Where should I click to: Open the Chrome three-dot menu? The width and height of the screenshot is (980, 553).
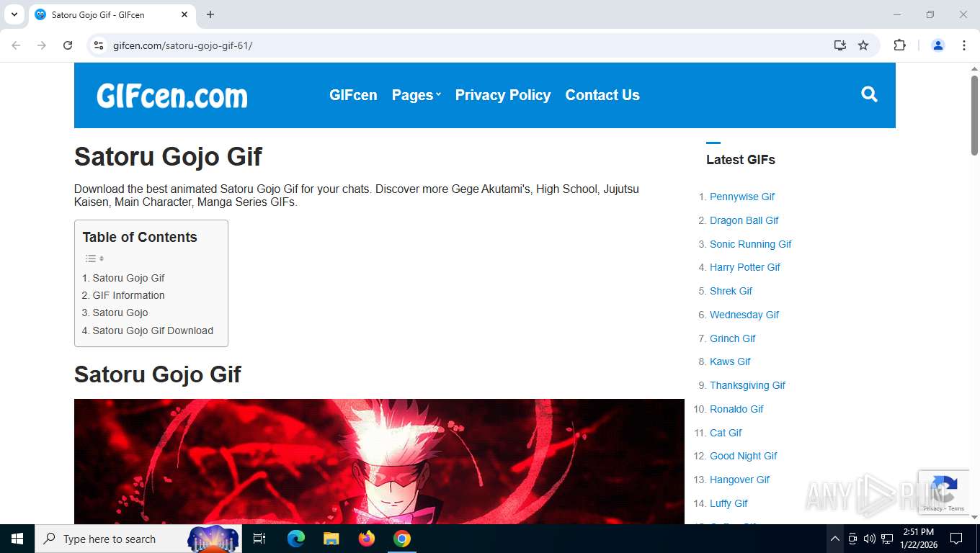pyautogui.click(x=964, y=45)
